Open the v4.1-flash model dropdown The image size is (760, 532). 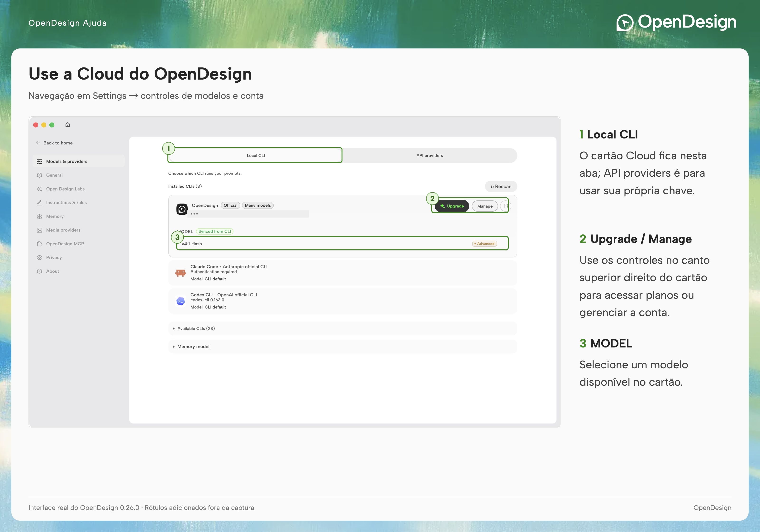342,244
